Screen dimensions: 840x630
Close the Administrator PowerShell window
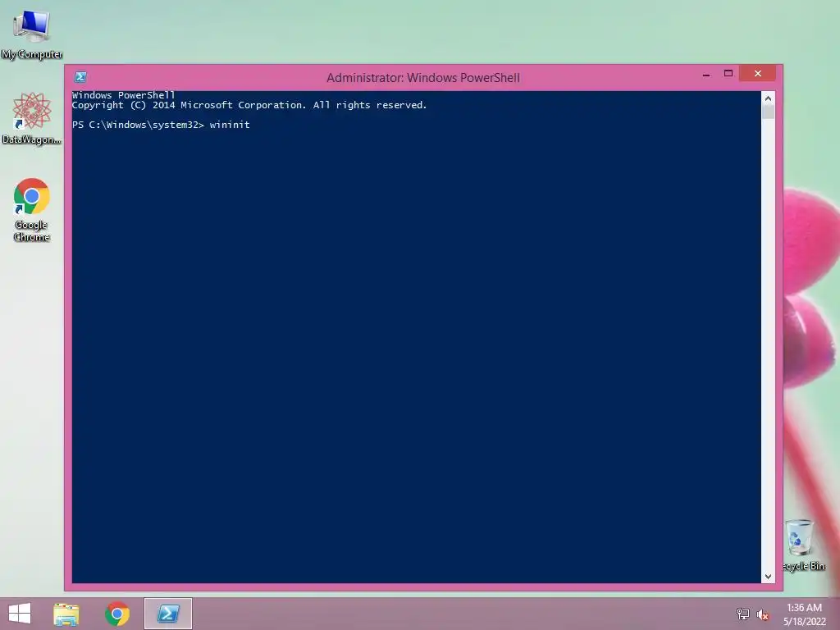click(x=757, y=73)
